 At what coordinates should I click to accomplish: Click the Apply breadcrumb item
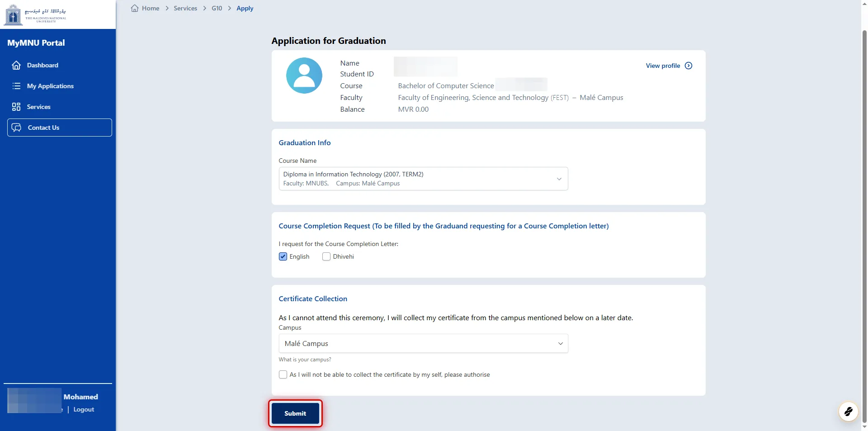(x=245, y=8)
